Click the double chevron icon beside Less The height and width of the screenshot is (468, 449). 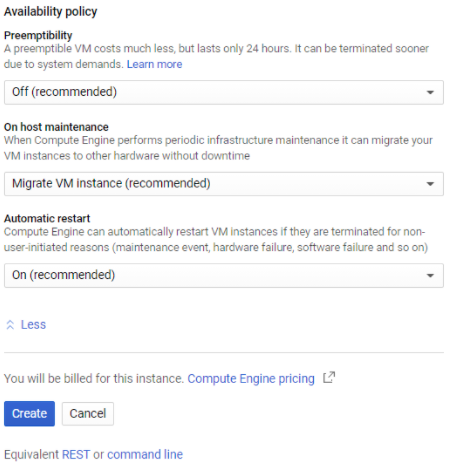tap(10, 325)
